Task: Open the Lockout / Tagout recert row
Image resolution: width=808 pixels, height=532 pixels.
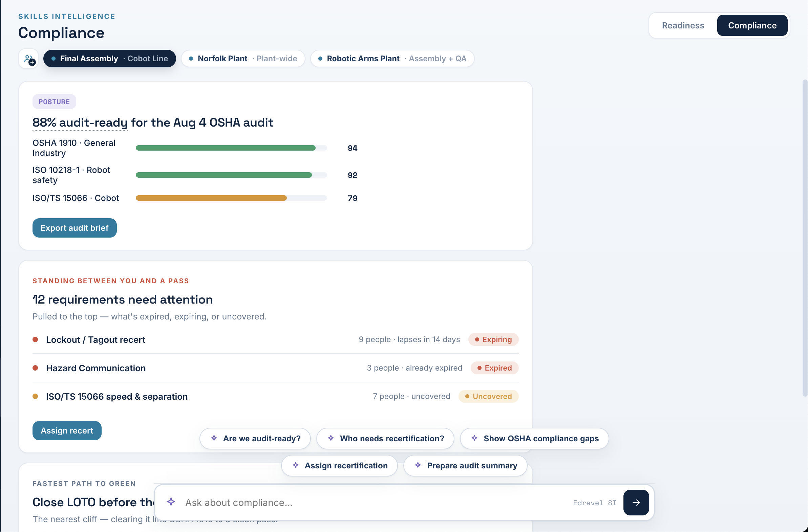Action: [275, 340]
